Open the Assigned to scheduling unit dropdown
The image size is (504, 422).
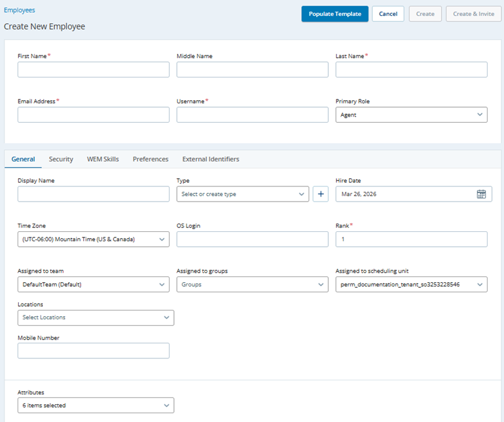411,285
